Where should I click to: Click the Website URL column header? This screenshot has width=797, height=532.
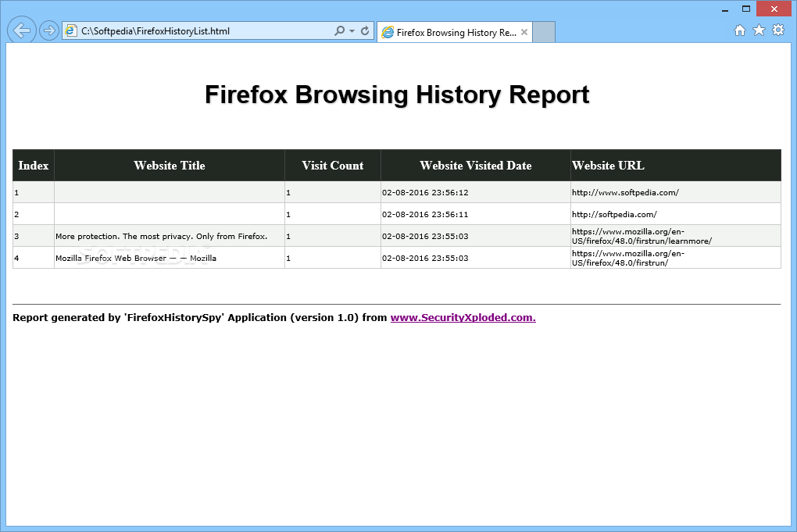pos(676,166)
